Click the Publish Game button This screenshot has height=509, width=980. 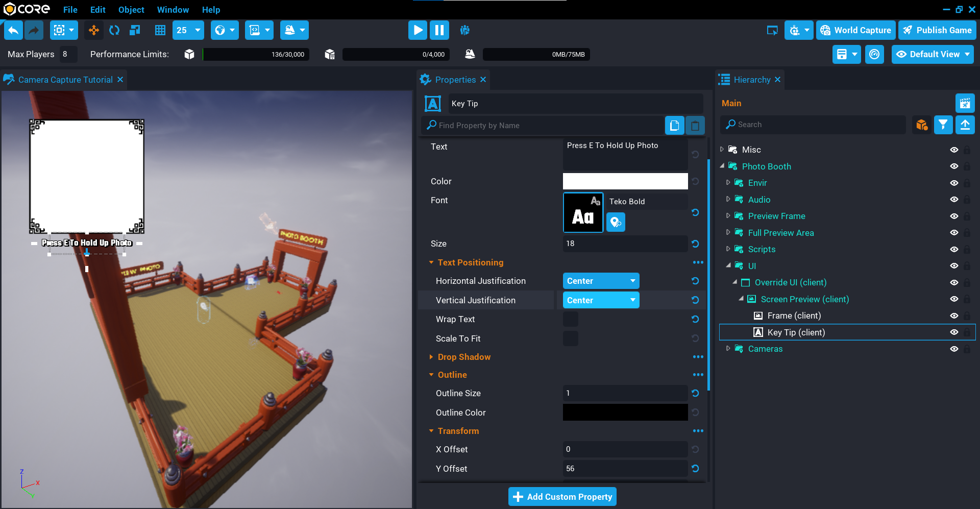[x=937, y=30]
